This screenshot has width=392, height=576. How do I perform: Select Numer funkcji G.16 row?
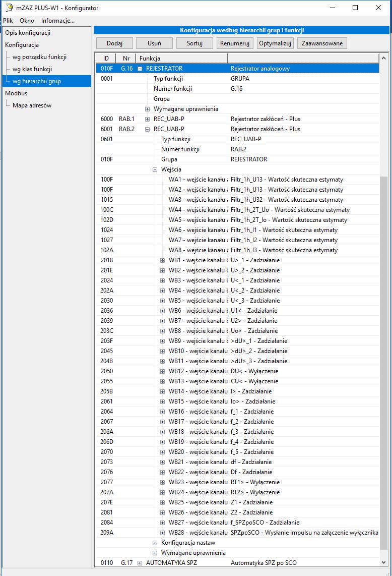click(237, 89)
